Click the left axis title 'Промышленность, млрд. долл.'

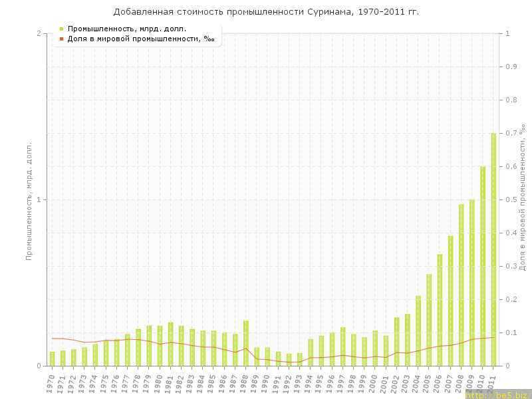point(29,199)
